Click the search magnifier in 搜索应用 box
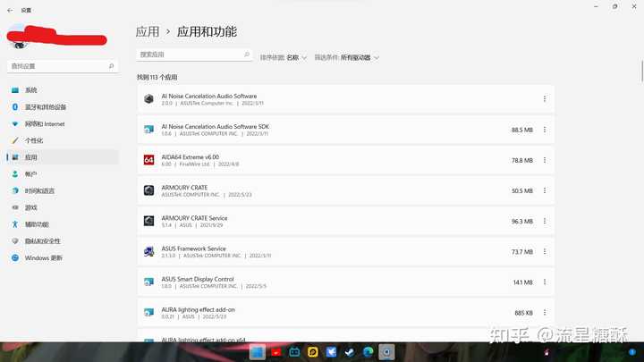This screenshot has height=362, width=644. [247, 55]
